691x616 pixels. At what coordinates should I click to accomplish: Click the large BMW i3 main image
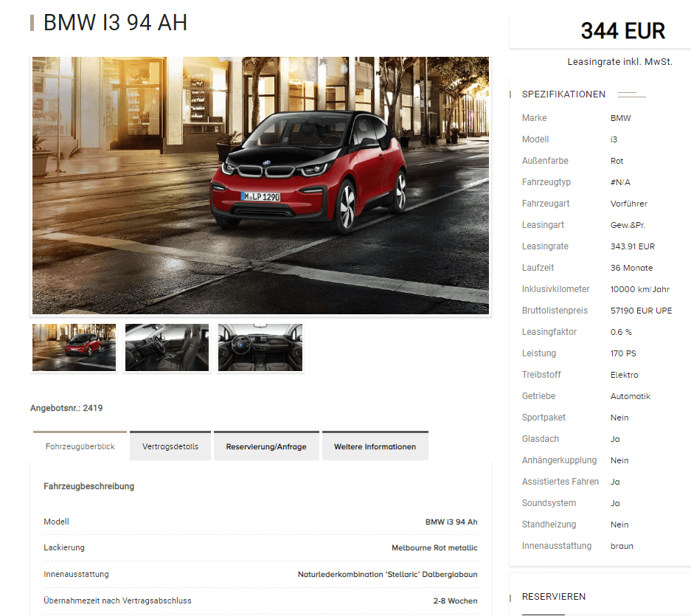[260, 185]
